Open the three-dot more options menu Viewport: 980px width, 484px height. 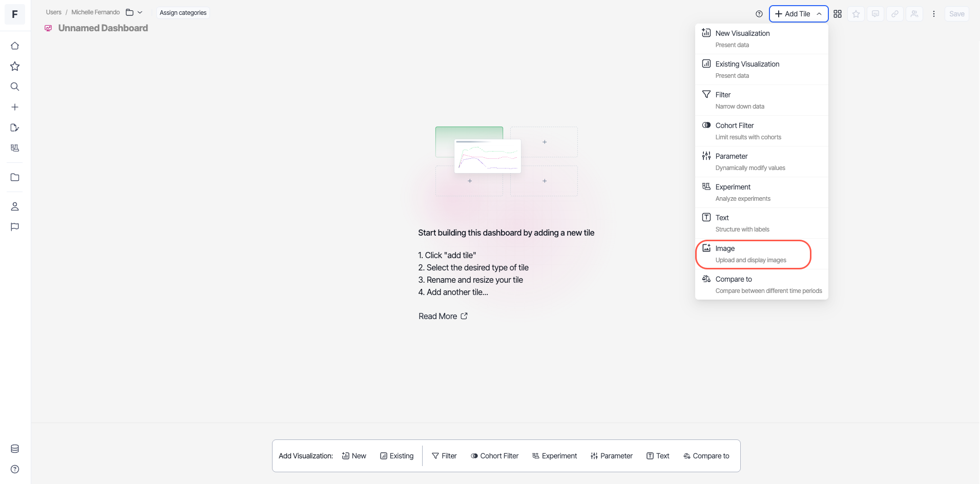point(934,14)
